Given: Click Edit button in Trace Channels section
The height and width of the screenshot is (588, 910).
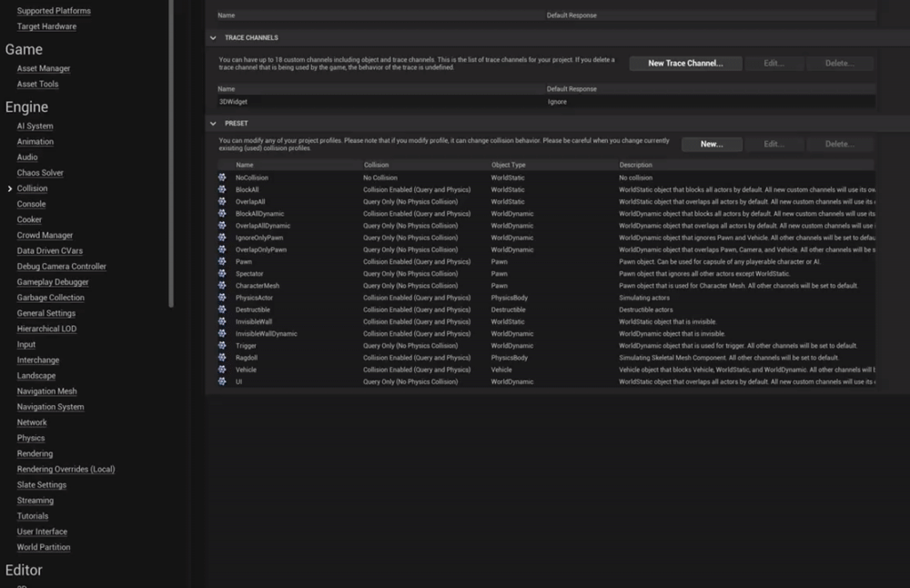Looking at the screenshot, I should coord(773,64).
